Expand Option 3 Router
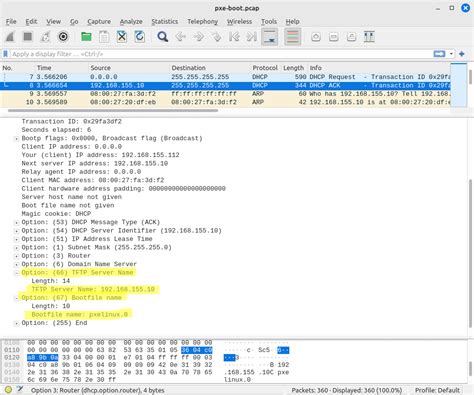 16,256
